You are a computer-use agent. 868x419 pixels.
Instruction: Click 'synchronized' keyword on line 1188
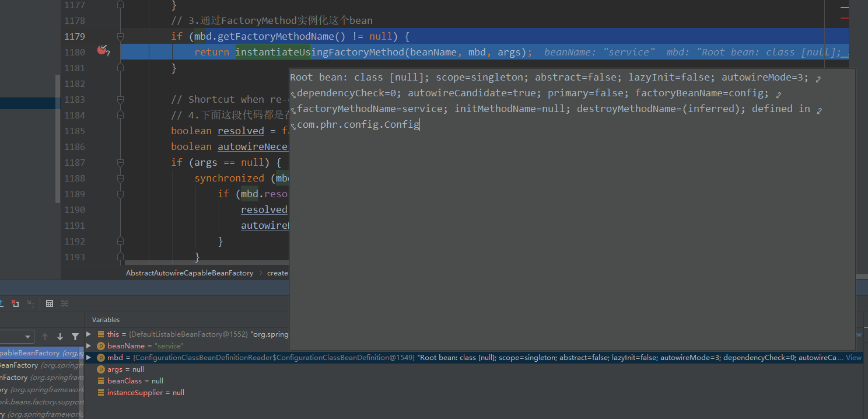tap(229, 178)
